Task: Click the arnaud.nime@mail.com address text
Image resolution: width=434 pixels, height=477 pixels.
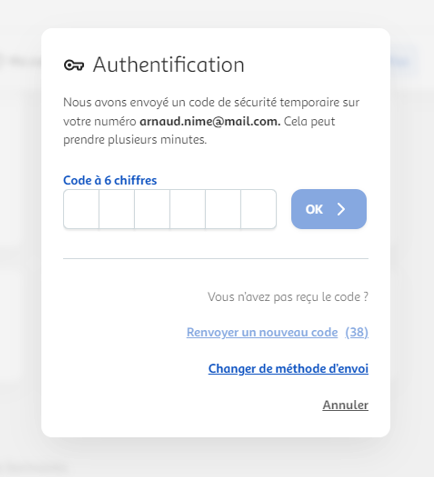Action: point(210,121)
